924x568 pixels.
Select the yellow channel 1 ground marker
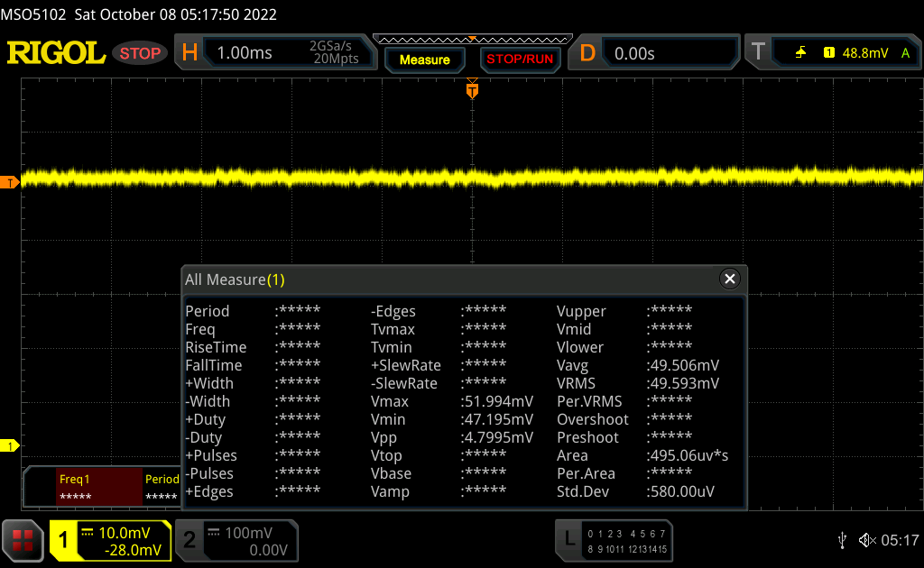10,446
